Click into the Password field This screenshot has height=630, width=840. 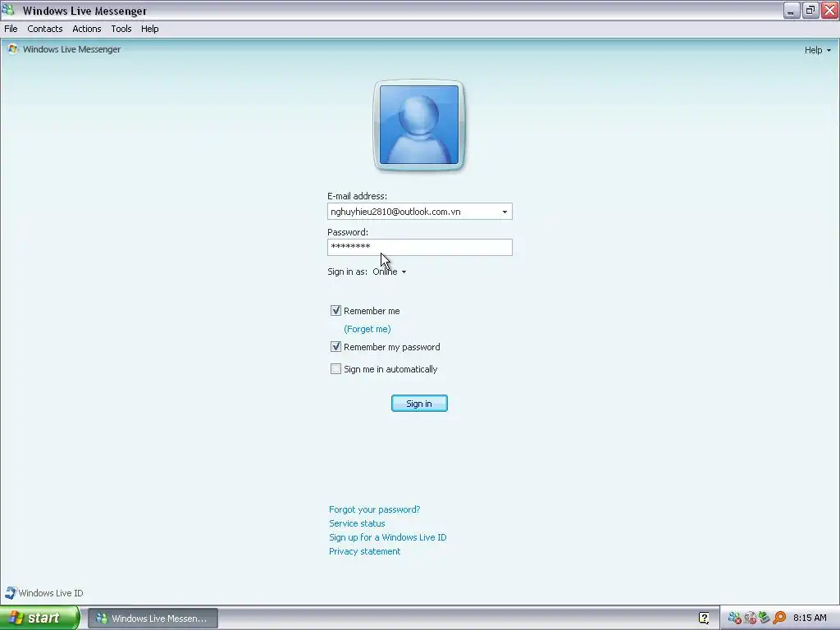tap(419, 247)
